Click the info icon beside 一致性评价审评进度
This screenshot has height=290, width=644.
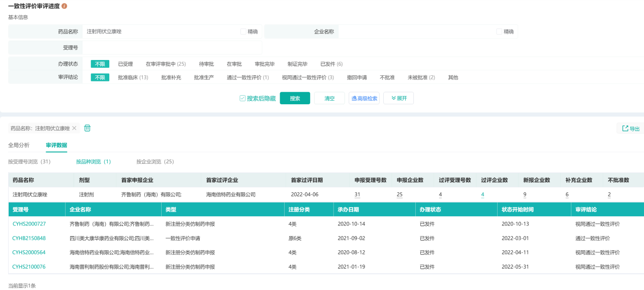(65, 6)
